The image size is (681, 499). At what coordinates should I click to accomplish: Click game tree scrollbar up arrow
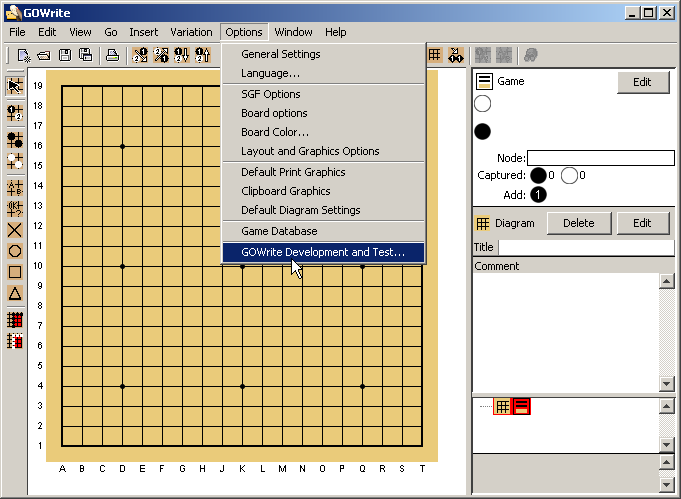(x=667, y=406)
